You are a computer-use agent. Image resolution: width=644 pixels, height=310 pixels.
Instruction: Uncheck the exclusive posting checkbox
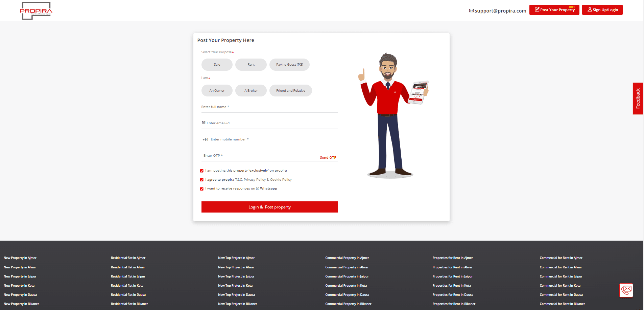pos(202,171)
